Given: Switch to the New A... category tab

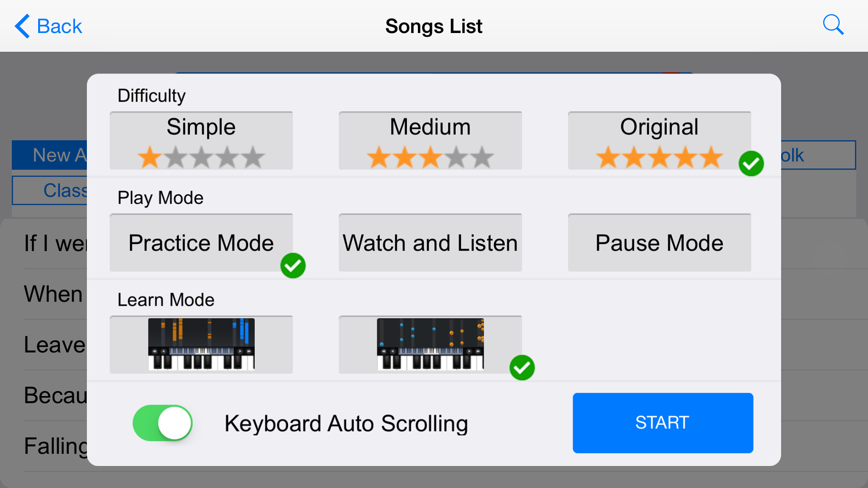Looking at the screenshot, I should point(50,155).
